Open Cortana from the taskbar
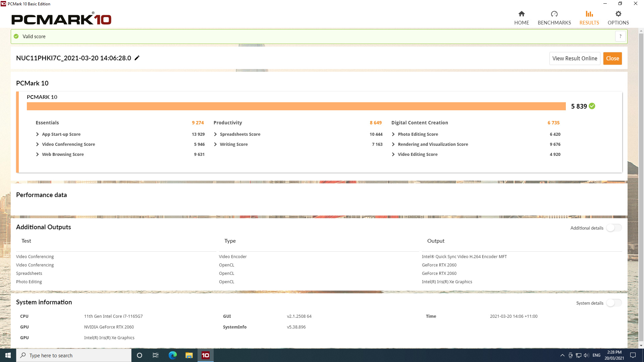Image resolution: width=644 pixels, height=362 pixels. pos(140,355)
